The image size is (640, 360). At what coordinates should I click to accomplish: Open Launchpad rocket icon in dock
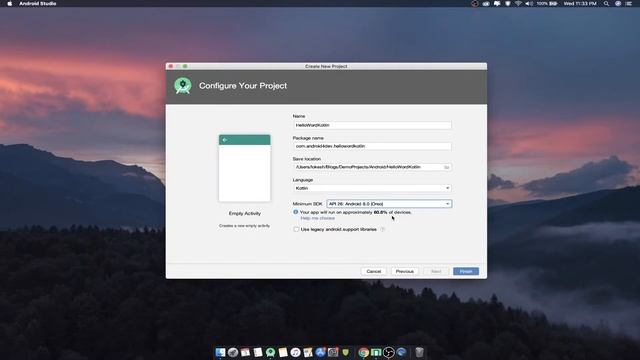[x=233, y=352]
